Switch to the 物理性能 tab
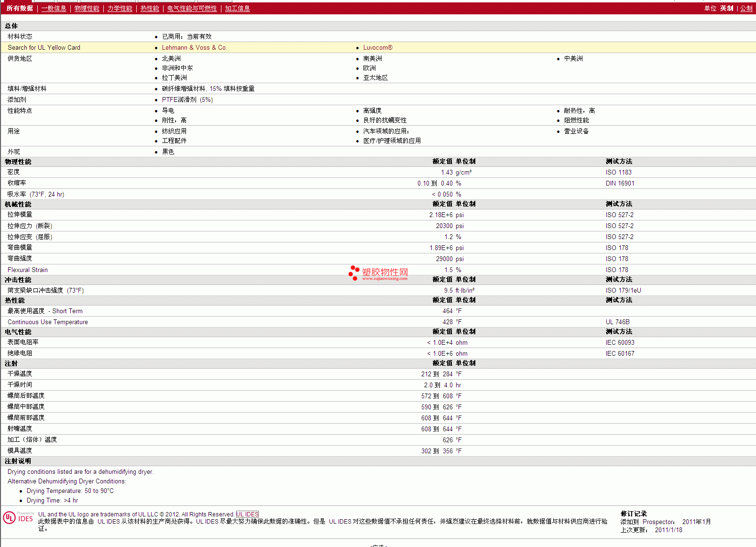This screenshot has height=547, width=756. coord(87,8)
